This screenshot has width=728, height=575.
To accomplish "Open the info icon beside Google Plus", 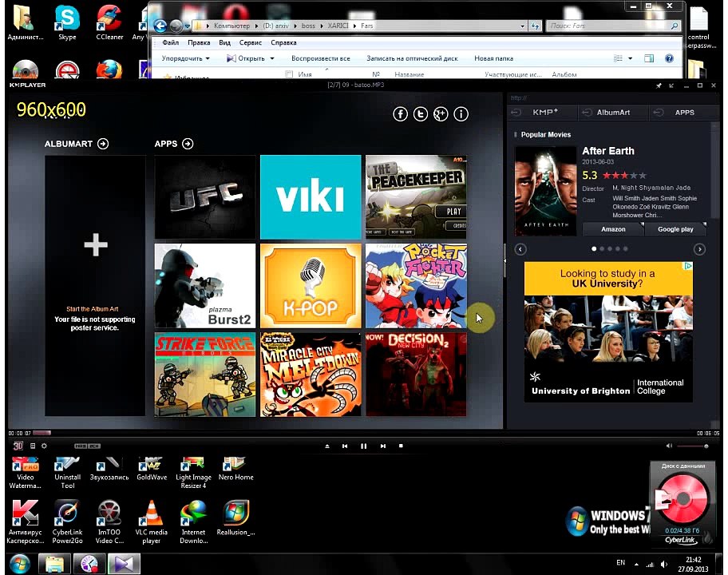I will (461, 113).
